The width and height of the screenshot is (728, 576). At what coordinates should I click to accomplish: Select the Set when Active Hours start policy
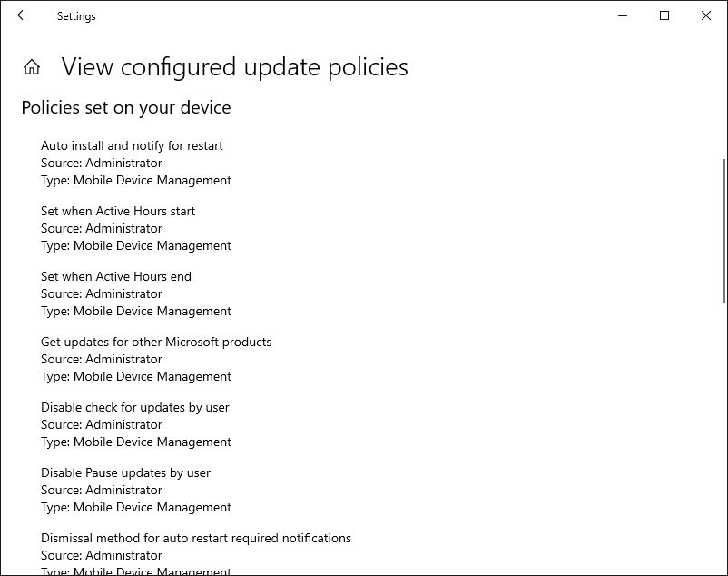(118, 211)
